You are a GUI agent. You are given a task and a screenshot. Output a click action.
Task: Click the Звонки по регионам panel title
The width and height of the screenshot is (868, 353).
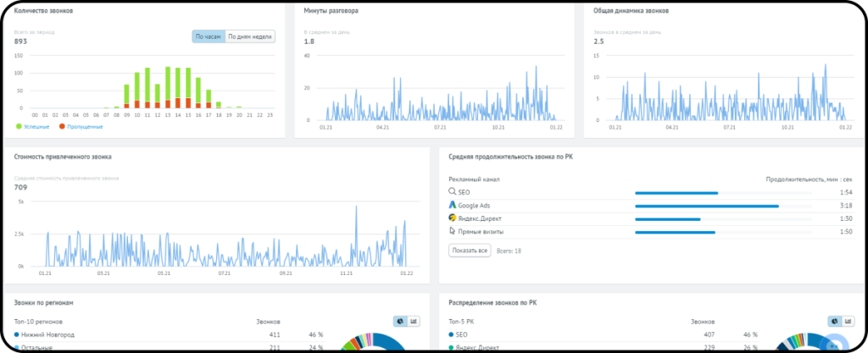click(x=44, y=303)
